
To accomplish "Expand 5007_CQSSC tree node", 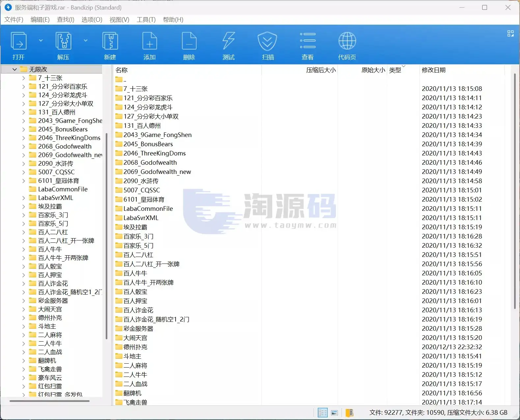I will click(23, 172).
